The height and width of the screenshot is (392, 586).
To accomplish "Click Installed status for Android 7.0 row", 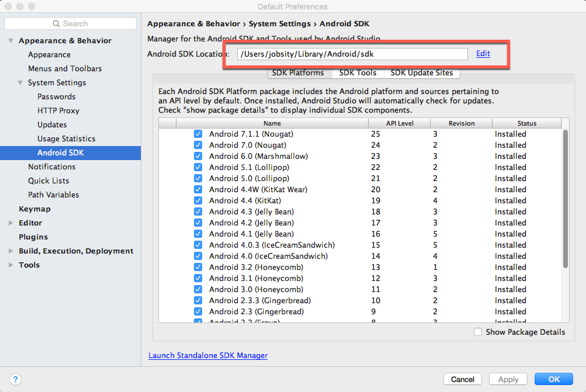I will tap(510, 145).
